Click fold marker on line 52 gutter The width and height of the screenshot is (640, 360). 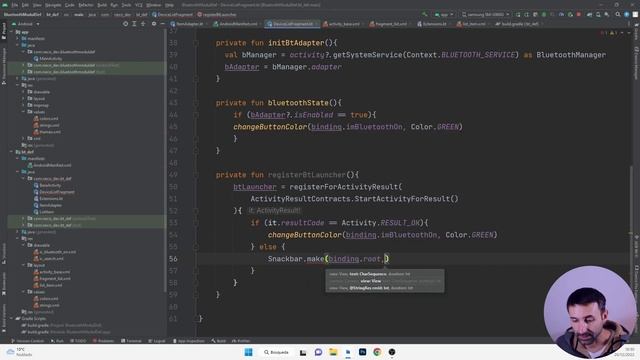click(x=196, y=211)
